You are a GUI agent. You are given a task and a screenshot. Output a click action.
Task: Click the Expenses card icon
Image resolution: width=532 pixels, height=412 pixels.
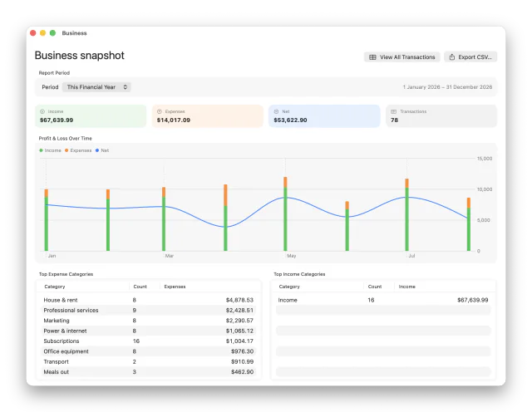tap(159, 111)
